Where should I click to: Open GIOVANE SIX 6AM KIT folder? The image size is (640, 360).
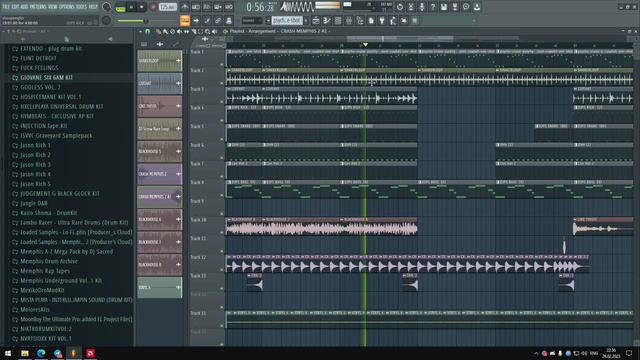pyautogui.click(x=47, y=78)
